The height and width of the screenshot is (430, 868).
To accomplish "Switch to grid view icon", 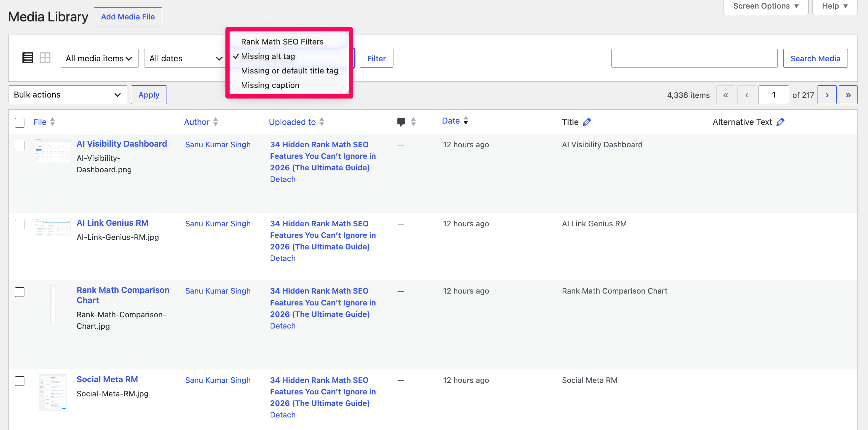I will (45, 58).
